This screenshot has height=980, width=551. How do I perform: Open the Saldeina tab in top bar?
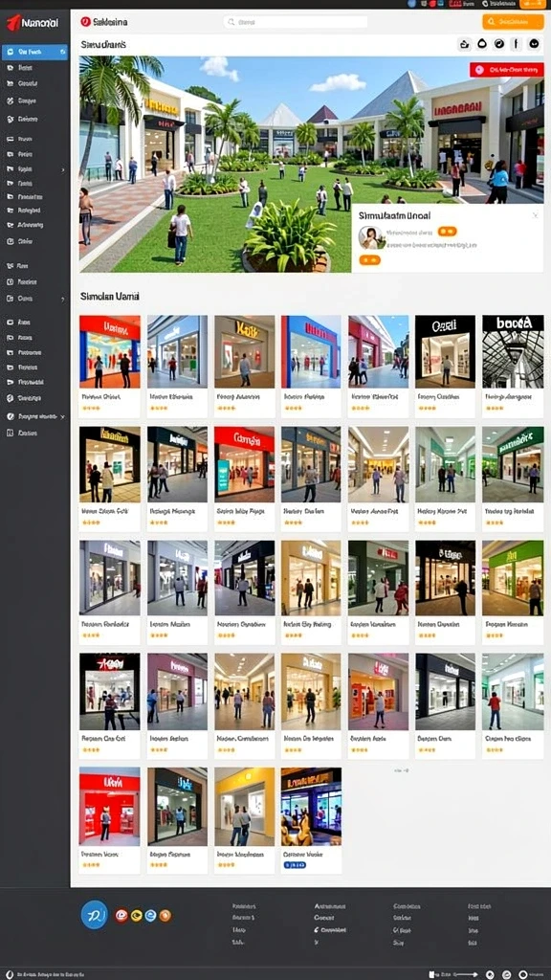tap(103, 22)
